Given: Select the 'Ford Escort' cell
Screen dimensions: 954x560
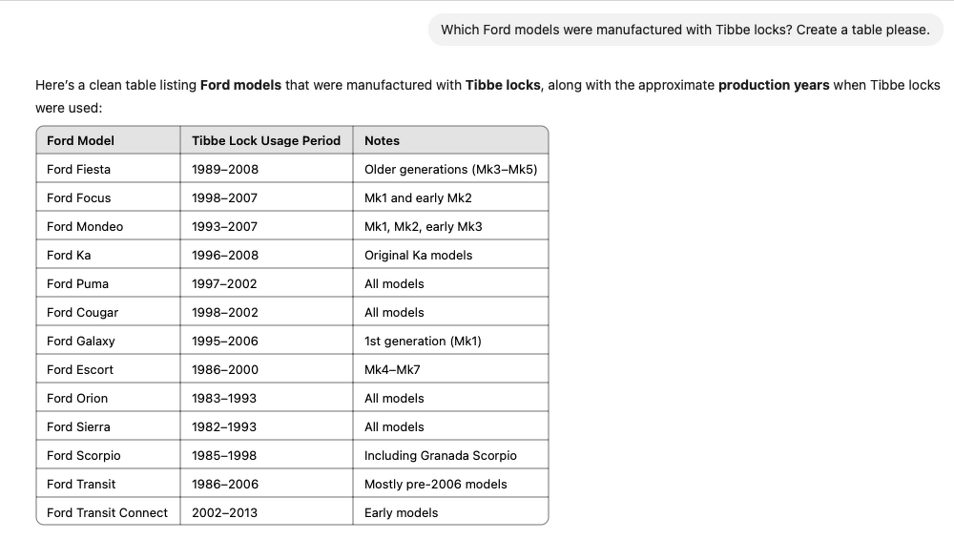Looking at the screenshot, I should [x=79, y=369].
